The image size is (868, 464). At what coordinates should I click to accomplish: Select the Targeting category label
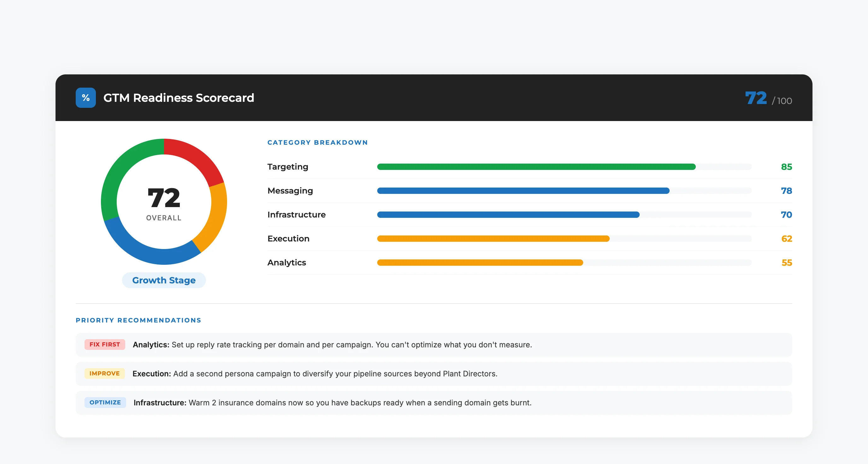point(287,166)
